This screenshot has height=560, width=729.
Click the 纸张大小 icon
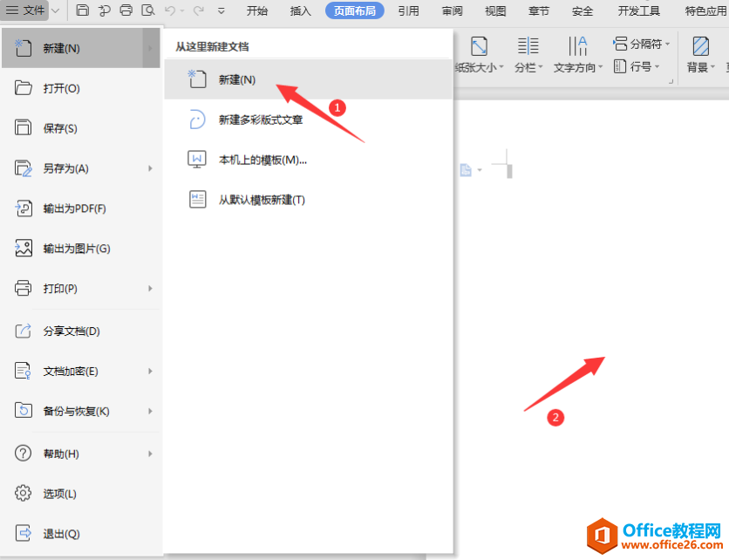click(x=479, y=46)
